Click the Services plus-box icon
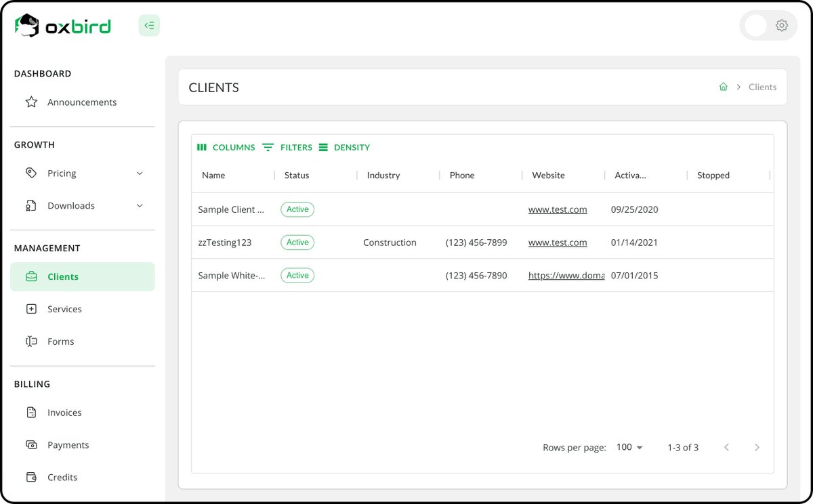 click(x=31, y=309)
